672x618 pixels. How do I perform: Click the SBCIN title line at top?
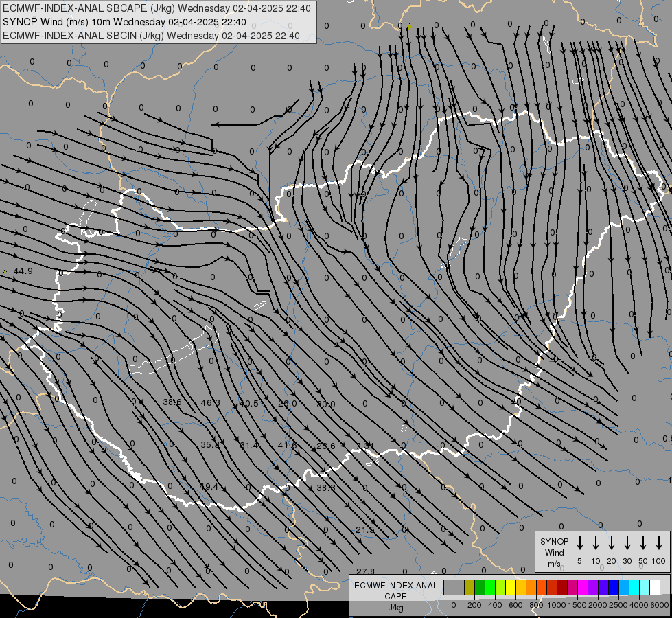151,36
